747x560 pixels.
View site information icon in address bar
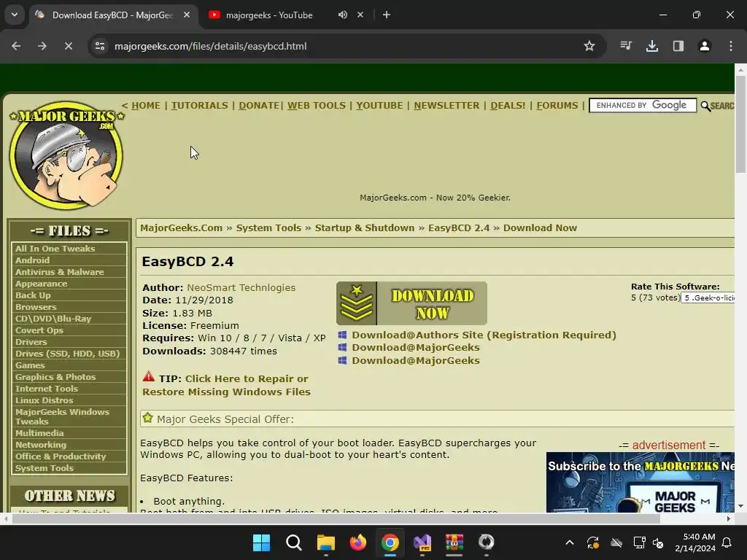[x=100, y=46]
